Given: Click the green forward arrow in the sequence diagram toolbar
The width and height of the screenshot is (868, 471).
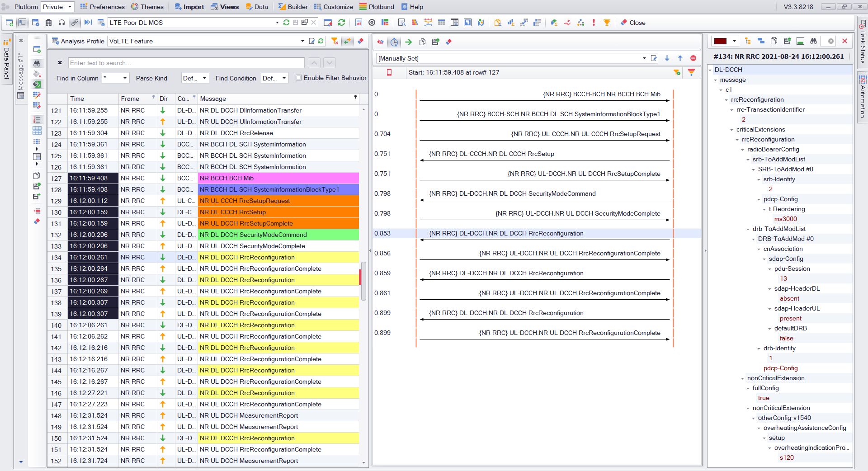Looking at the screenshot, I should point(409,42).
